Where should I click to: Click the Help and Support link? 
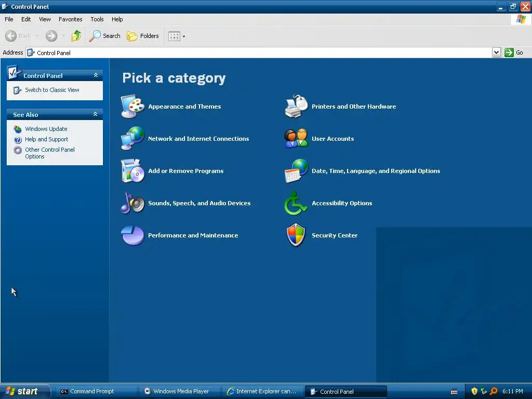click(x=46, y=139)
